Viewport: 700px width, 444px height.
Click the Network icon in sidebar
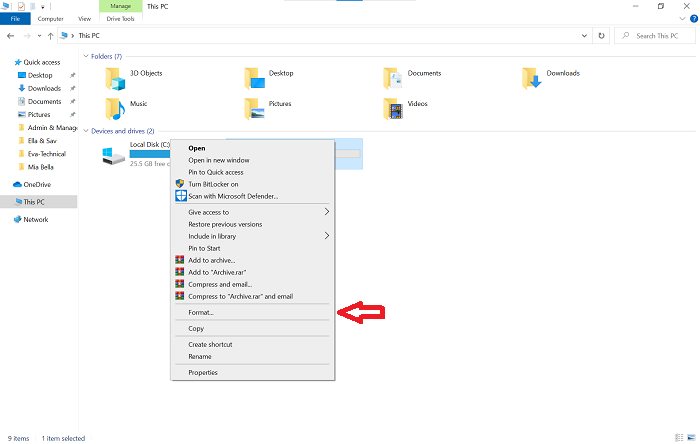tap(17, 220)
